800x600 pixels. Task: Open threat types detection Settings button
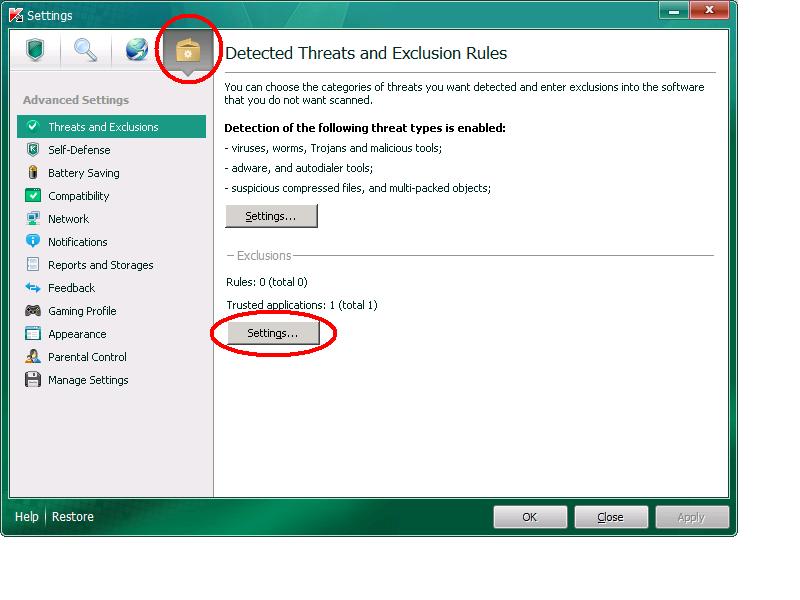(271, 216)
